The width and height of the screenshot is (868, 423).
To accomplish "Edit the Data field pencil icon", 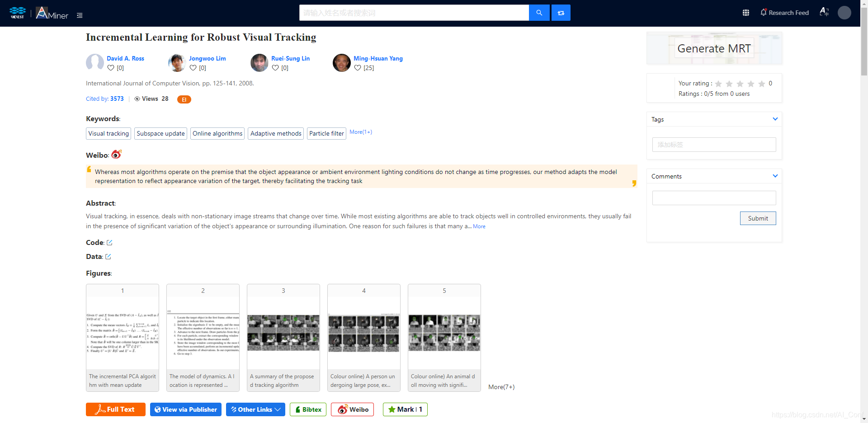I will pos(108,257).
